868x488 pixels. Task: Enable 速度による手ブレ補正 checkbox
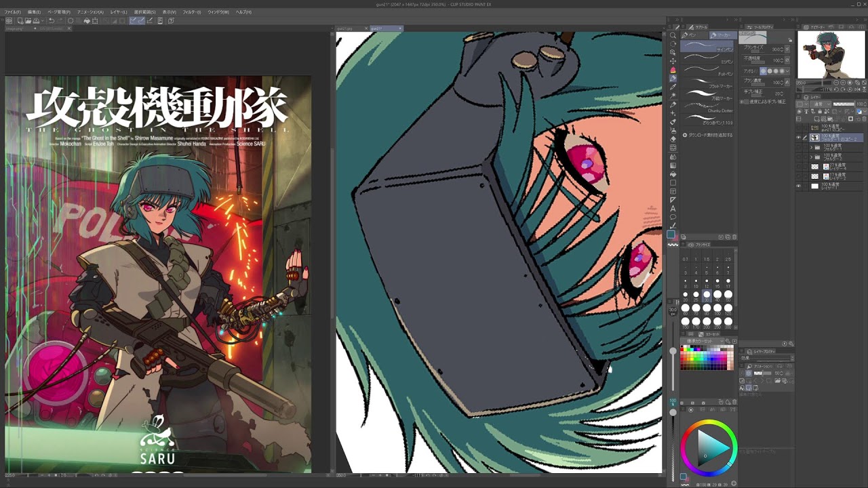click(x=745, y=102)
